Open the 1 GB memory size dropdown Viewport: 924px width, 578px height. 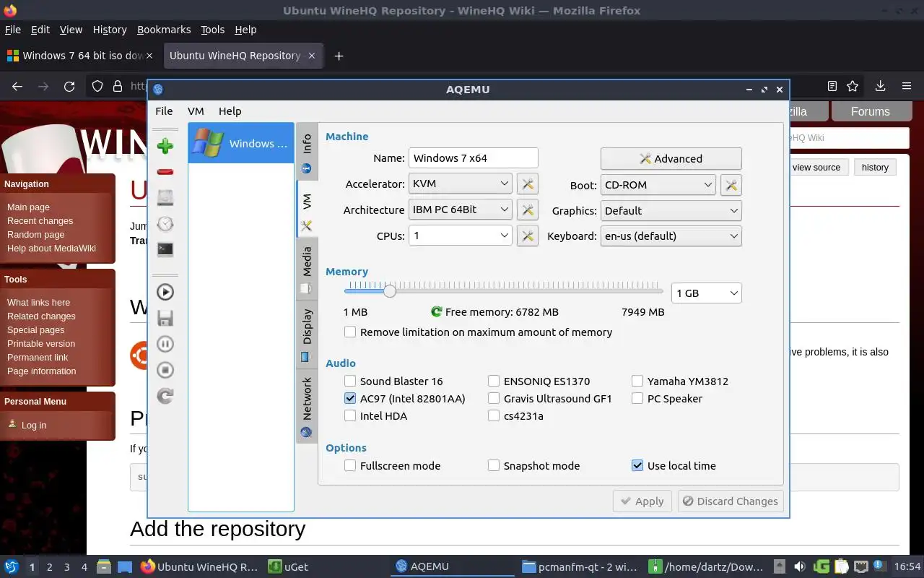click(x=707, y=293)
